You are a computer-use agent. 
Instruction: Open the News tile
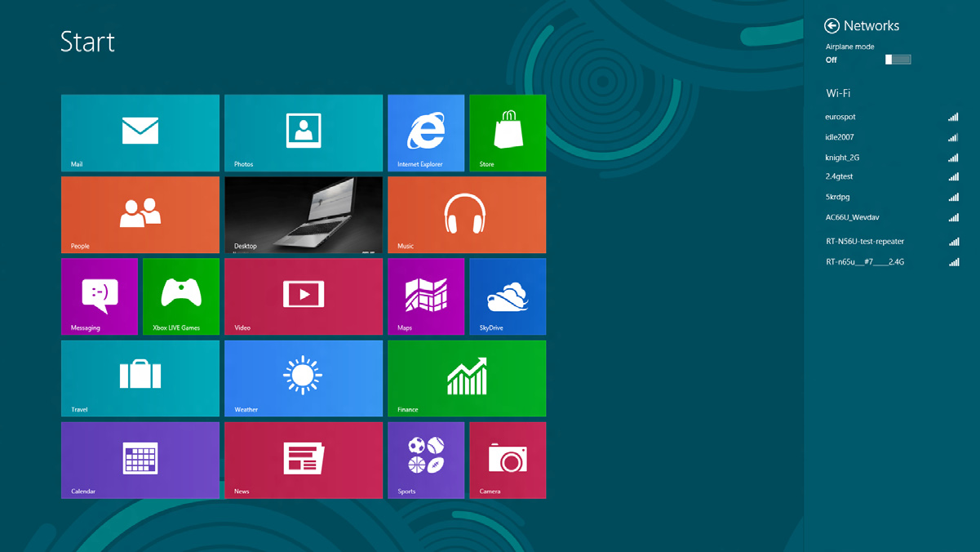[304, 461]
